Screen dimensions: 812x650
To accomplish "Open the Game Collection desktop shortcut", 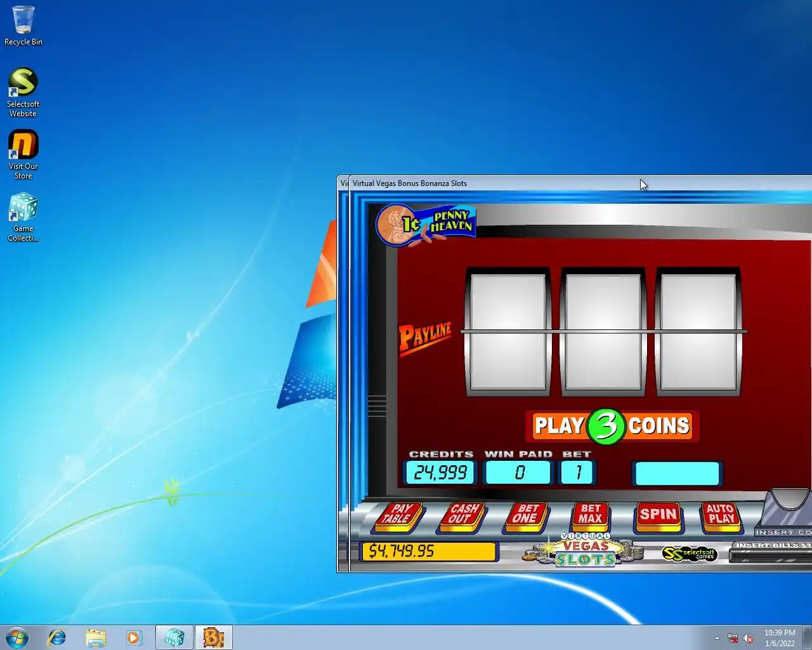I will (x=23, y=217).
